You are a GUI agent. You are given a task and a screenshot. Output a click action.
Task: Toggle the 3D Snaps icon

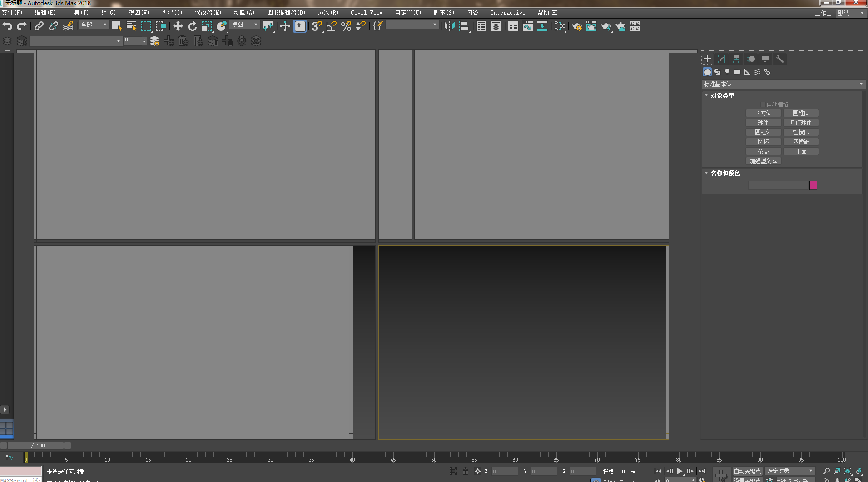pyautogui.click(x=317, y=26)
